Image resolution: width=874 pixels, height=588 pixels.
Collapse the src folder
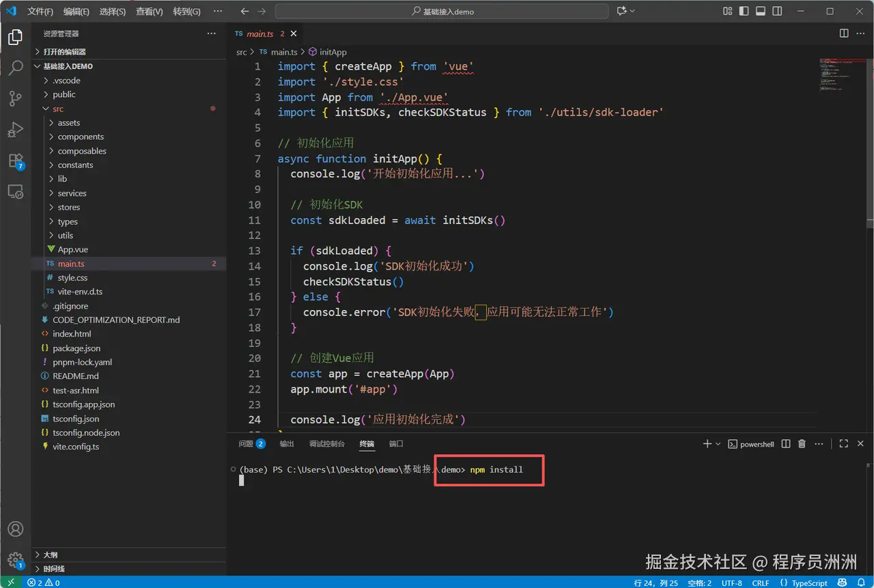tap(129, 109)
